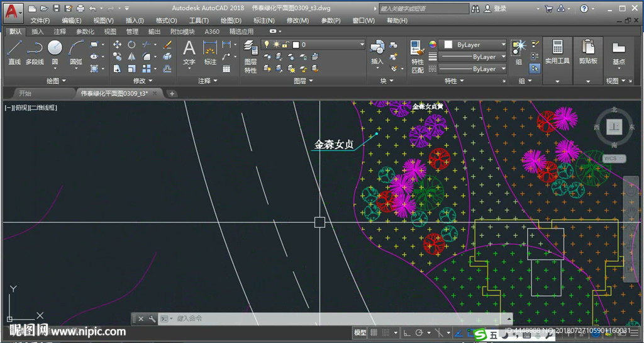The width and height of the screenshot is (644, 343).
Task: Switch to the 开始 document tab
Action: [25, 94]
